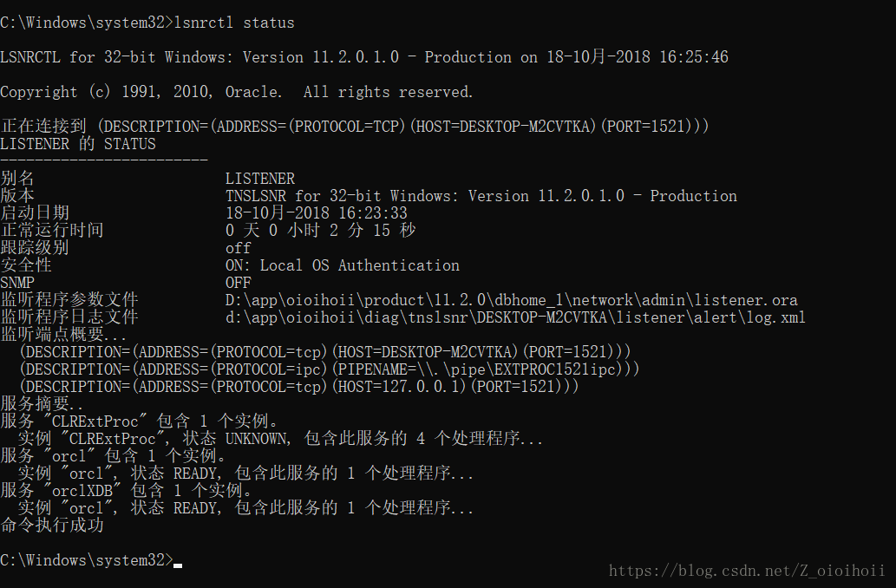Click the "LISTENER 的 STATUS" heading
896x588 pixels.
point(78,144)
